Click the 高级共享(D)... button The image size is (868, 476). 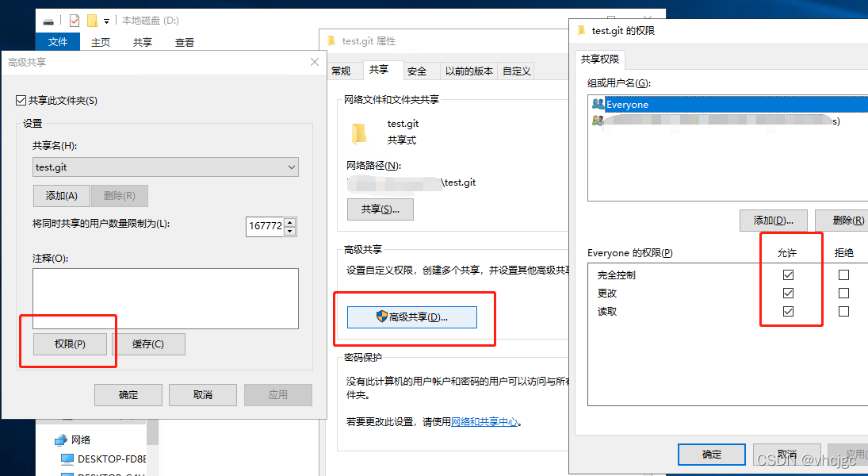(412, 317)
